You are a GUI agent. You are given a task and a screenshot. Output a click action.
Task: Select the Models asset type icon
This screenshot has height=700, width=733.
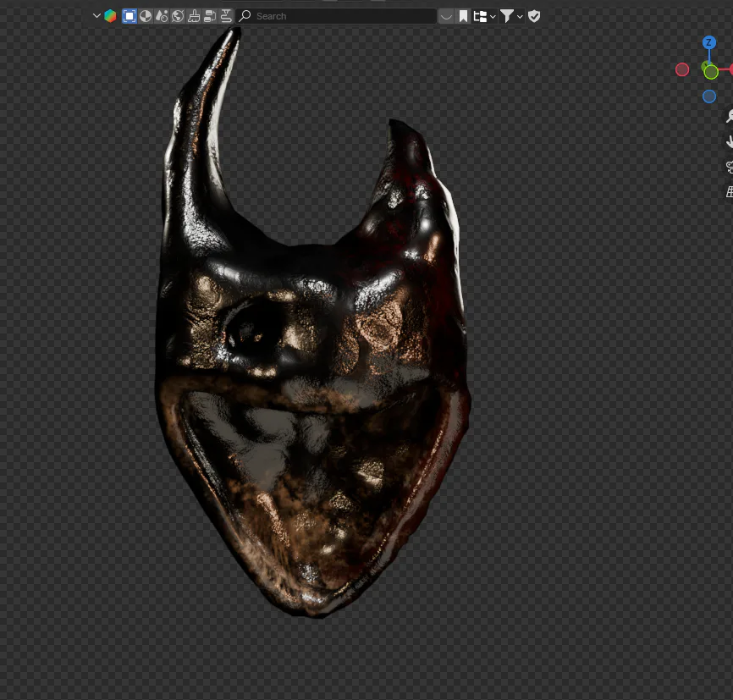pyautogui.click(x=130, y=16)
